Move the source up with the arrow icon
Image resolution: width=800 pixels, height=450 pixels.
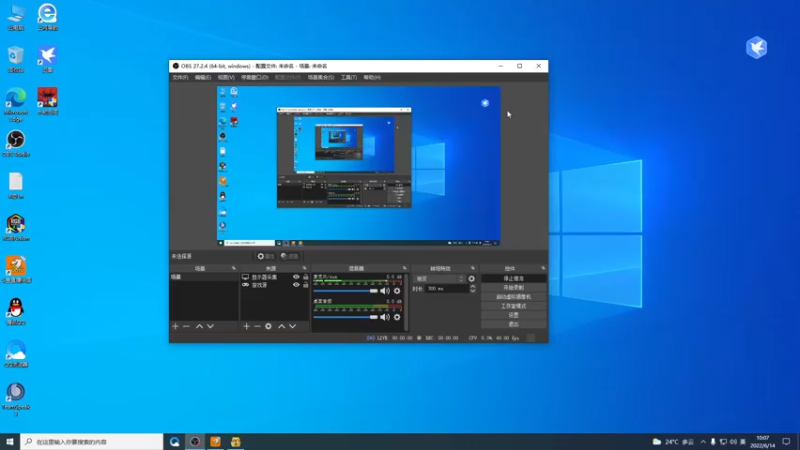point(282,326)
